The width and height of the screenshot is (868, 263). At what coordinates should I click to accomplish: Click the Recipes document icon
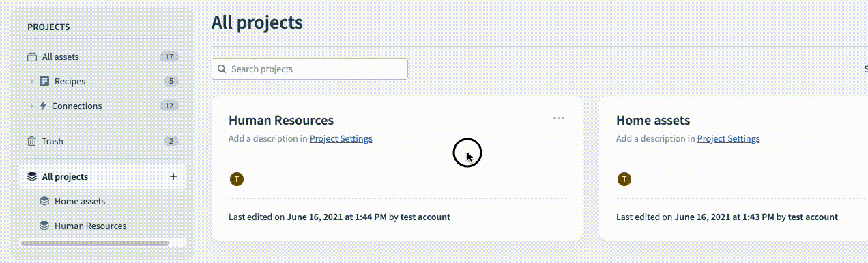(x=44, y=81)
